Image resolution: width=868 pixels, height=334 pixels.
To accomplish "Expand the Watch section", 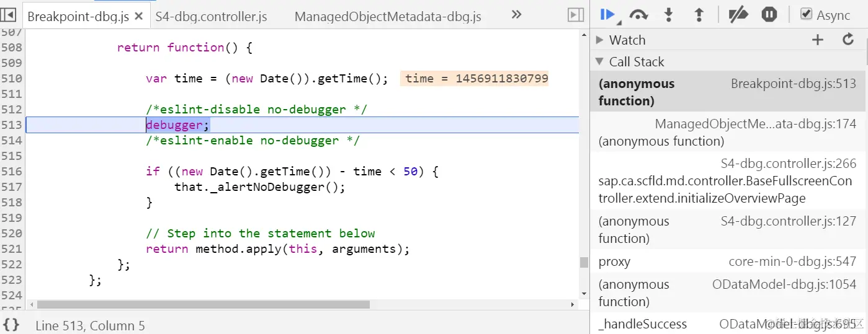I will pos(600,40).
